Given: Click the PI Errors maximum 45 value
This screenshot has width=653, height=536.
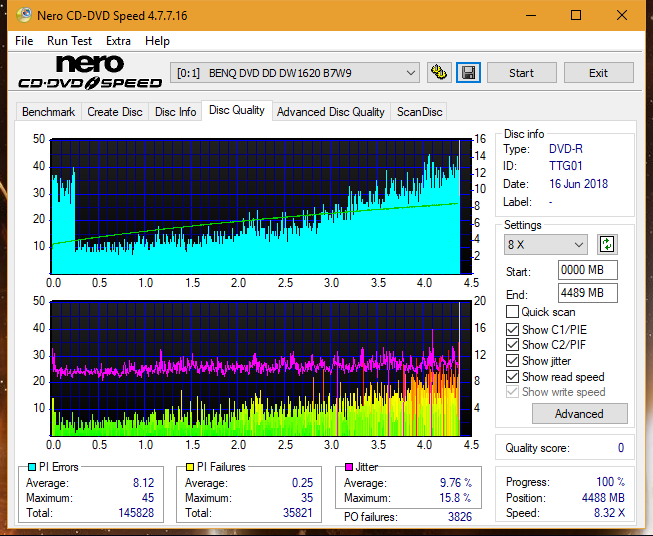Looking at the screenshot, I should coord(148,498).
